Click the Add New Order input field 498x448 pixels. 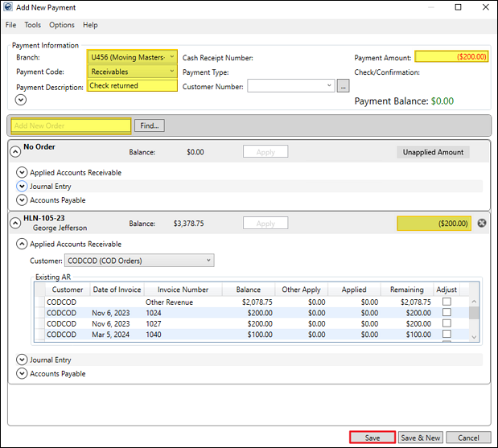click(x=69, y=125)
